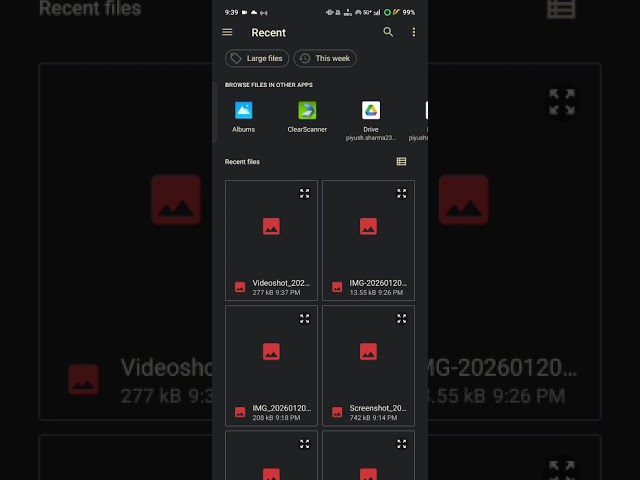Open the Albums app icon

click(x=244, y=111)
